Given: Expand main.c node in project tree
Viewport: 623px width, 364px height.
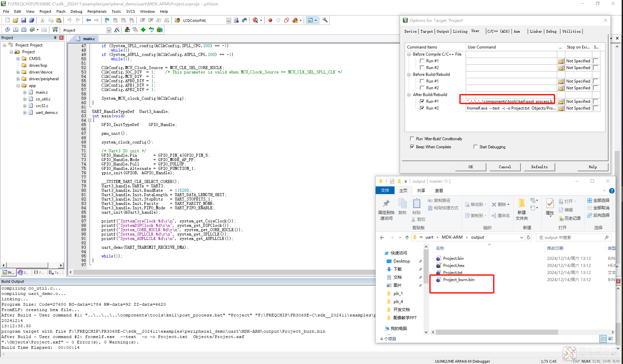Looking at the screenshot, I should pos(25,92).
